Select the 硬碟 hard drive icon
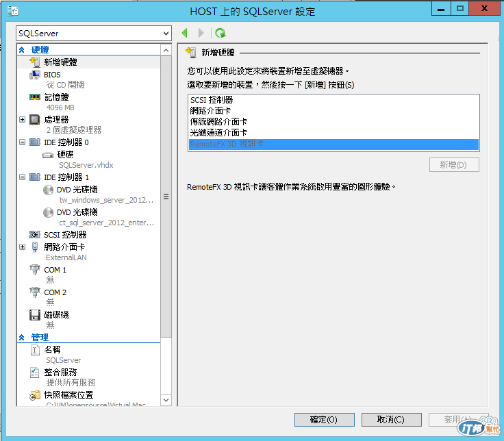This screenshot has height=441, width=504. 48,155
